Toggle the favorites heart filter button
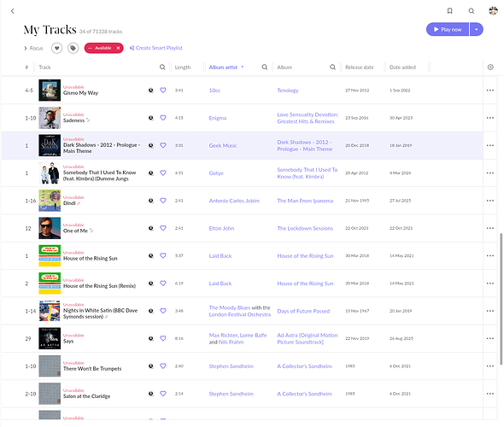 57,48
